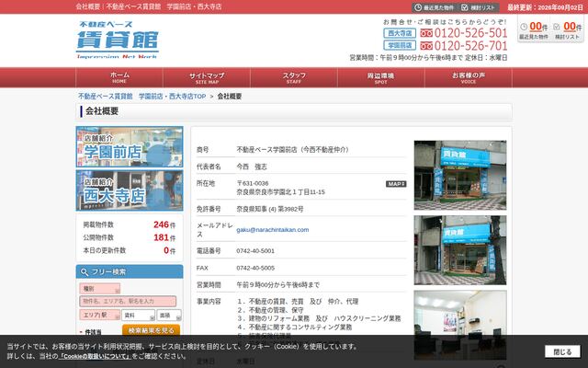
Task: Click 商号 value 不動産ベース学園前店
Action: tap(292, 150)
